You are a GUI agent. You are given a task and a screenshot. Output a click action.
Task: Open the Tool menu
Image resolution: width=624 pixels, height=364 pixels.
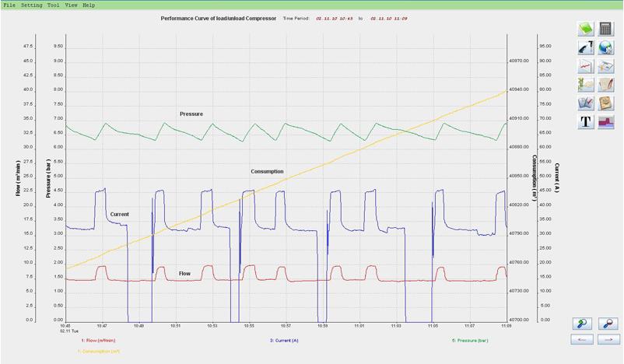click(x=53, y=5)
